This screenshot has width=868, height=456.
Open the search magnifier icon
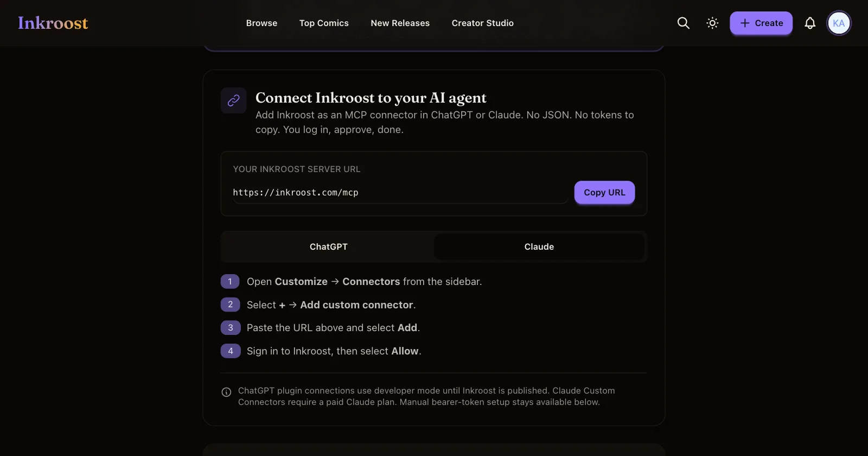[x=684, y=23]
